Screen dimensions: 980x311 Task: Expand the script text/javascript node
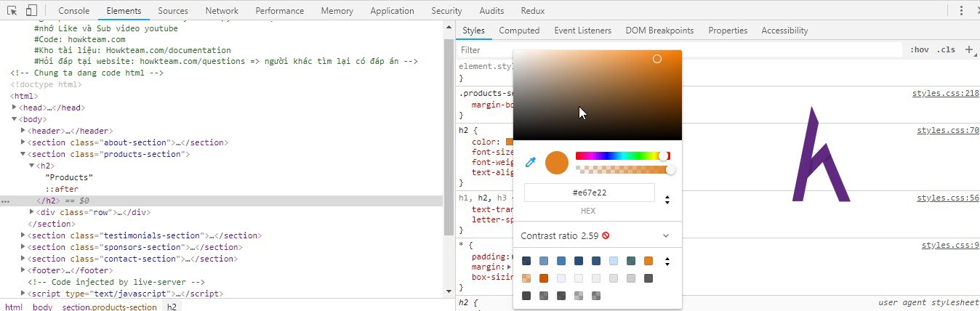pos(23,294)
